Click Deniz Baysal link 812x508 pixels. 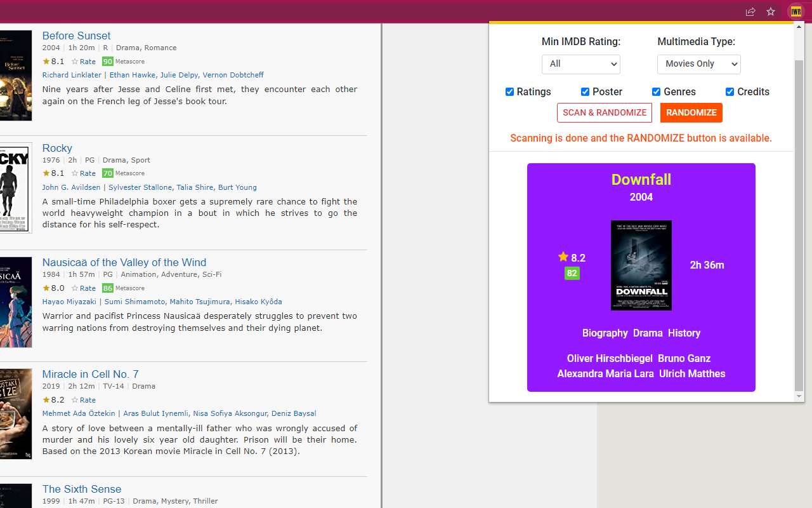coord(294,413)
